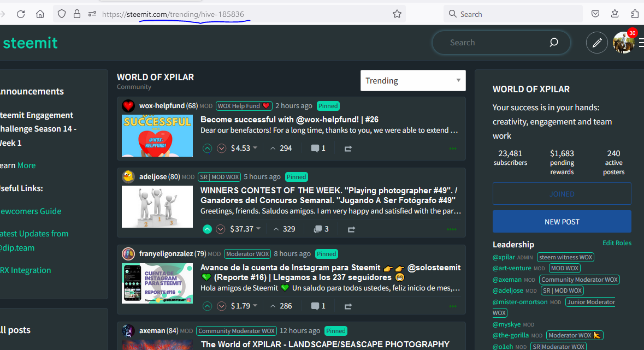Screen dimensions: 644x350
Task: Click the browser address bar URL
Action: coord(173,14)
